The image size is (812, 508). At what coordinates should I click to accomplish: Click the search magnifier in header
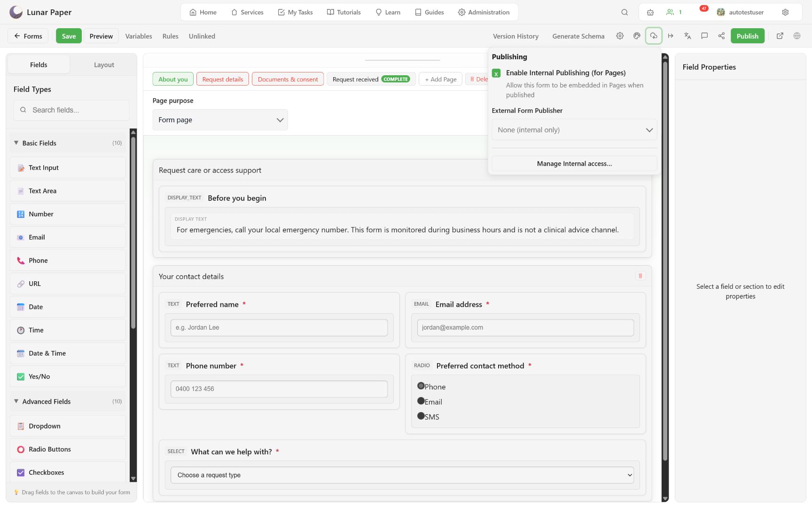tap(625, 12)
